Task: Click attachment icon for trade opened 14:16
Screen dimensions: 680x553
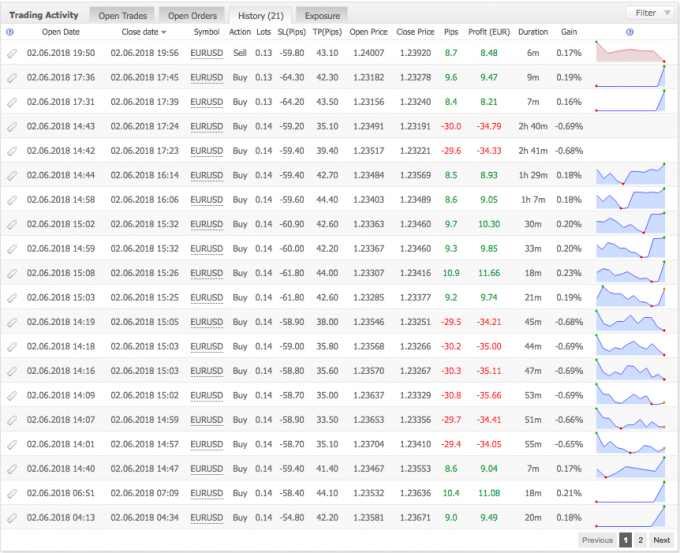Action: coord(12,371)
